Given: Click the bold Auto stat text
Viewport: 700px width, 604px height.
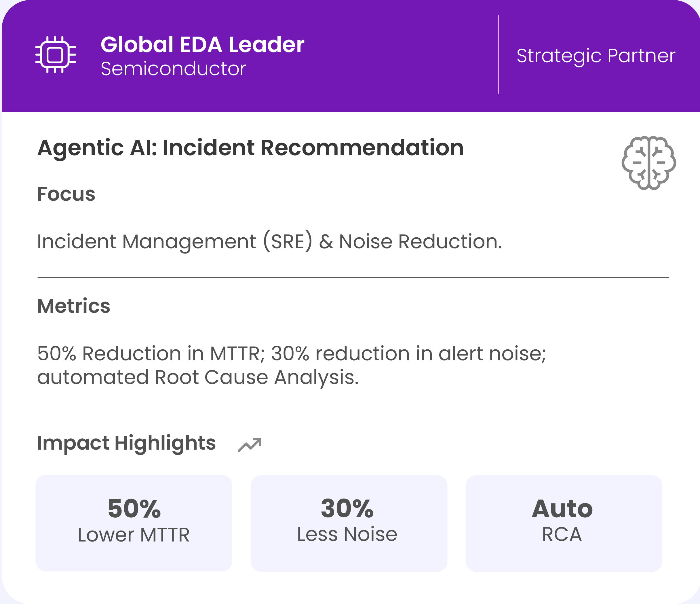Looking at the screenshot, I should point(562,509).
